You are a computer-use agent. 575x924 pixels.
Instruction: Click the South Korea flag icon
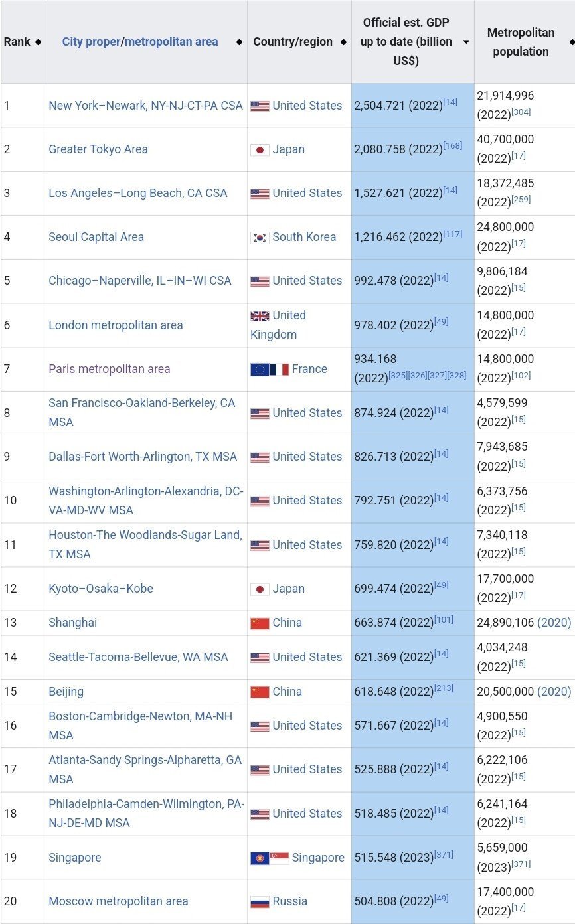coord(260,238)
